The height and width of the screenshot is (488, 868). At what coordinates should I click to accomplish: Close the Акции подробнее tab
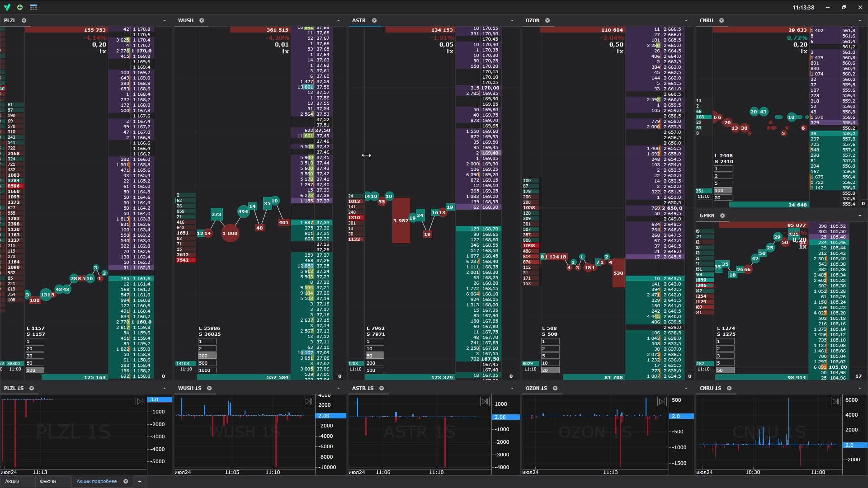(126, 481)
